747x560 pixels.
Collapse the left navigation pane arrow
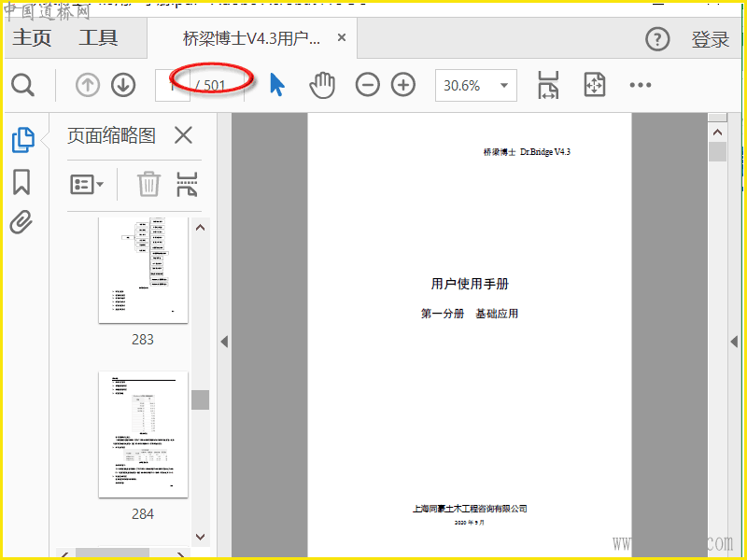coord(224,342)
